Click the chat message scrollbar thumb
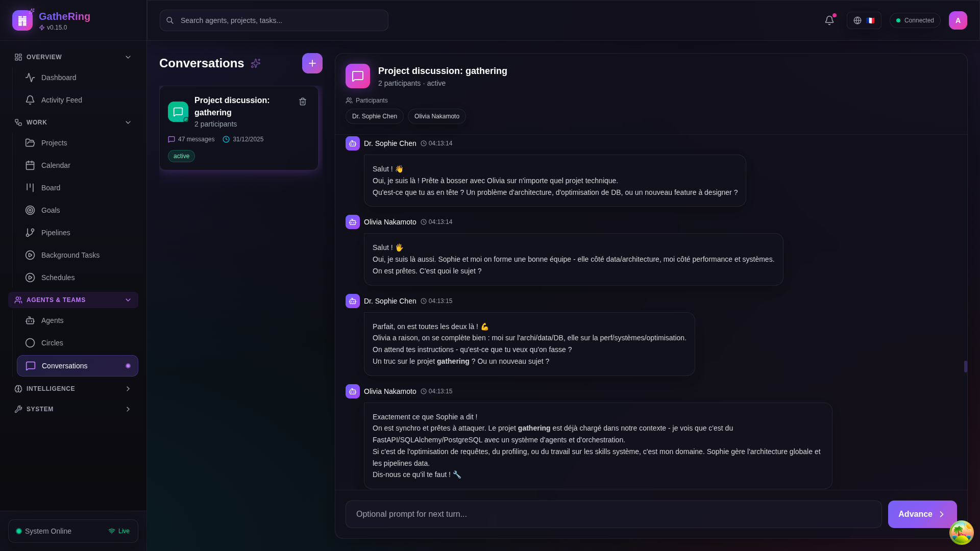Screen dimensions: 980x551 point(965,366)
